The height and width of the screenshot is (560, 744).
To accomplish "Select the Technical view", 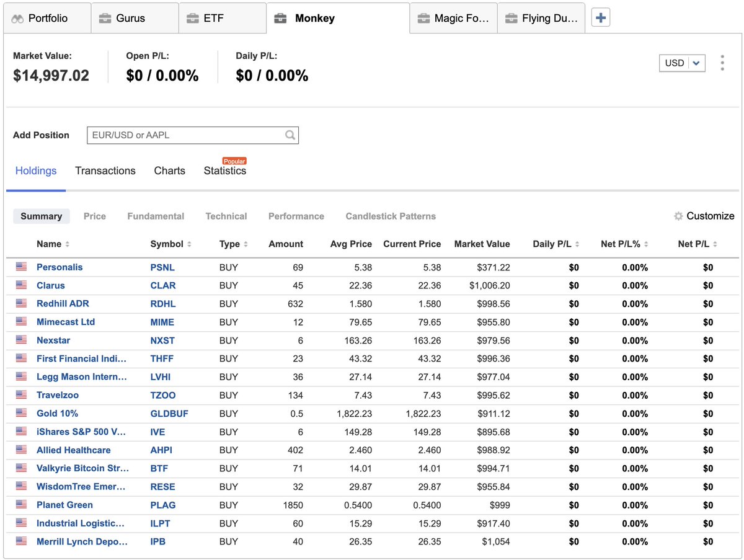I will coord(226,216).
